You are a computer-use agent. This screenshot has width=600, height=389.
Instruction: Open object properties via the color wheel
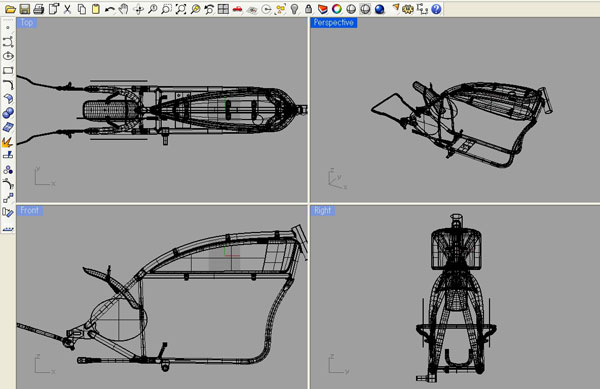337,9
